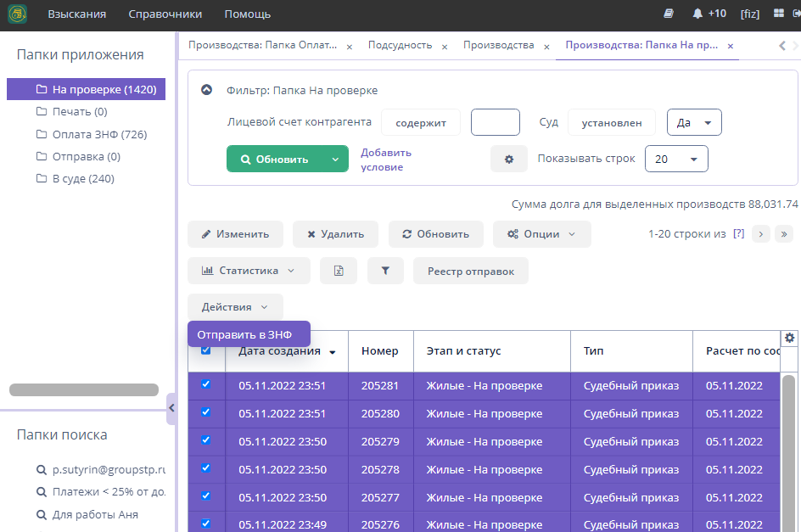Viewport: 801px width, 532px height.
Task: Click the book reference icon in header
Action: [x=669, y=14]
